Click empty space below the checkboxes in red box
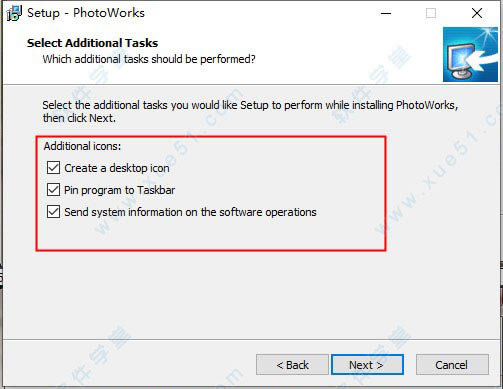Image resolution: width=503 pixels, height=389 pixels. (x=211, y=235)
